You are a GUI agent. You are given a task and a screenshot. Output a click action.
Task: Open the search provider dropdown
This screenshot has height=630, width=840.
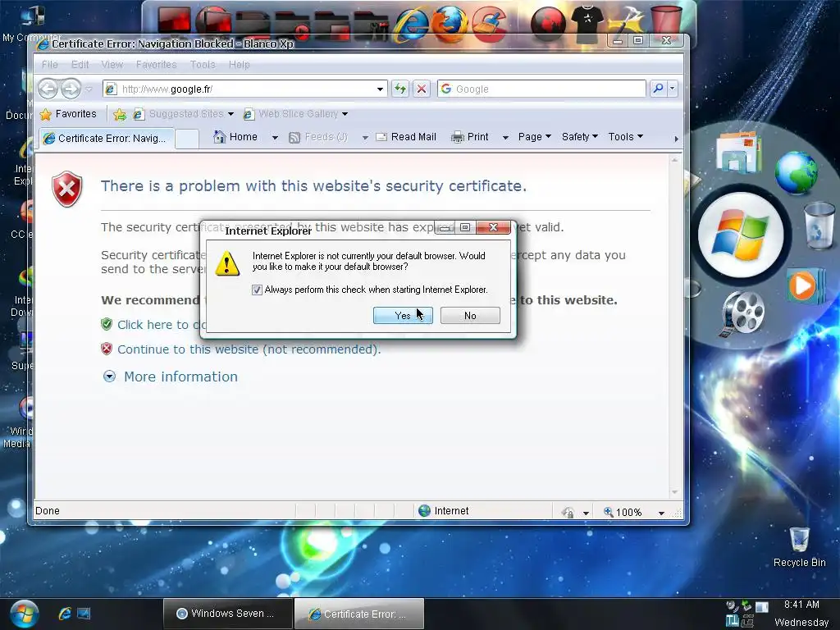673,89
